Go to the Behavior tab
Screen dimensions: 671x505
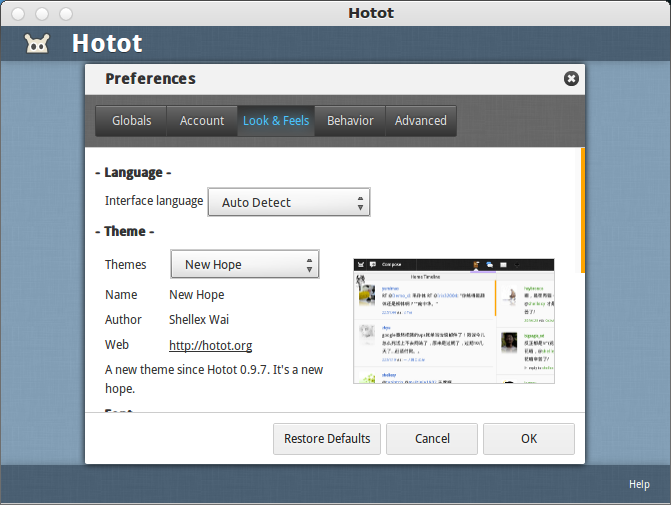click(350, 121)
